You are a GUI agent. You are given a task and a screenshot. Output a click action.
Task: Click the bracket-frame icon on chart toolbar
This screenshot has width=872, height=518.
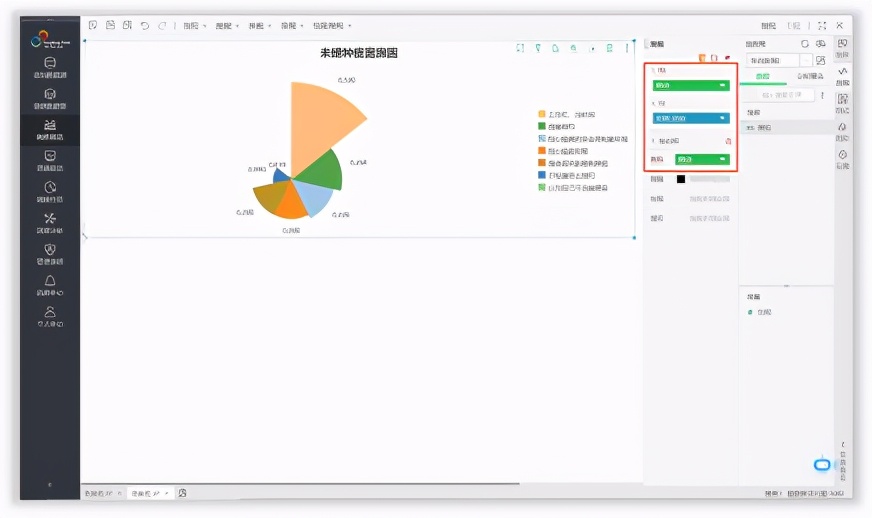tap(520, 48)
